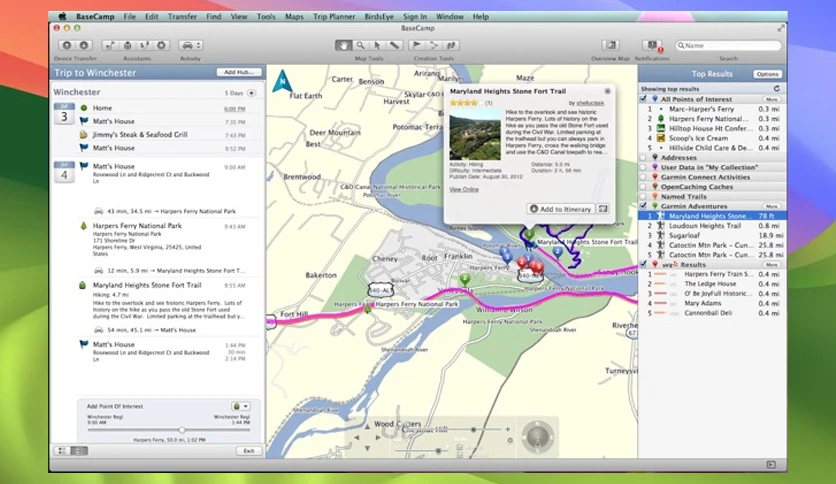Choose the Route creation tool
This screenshot has width=836, height=484.
[434, 45]
